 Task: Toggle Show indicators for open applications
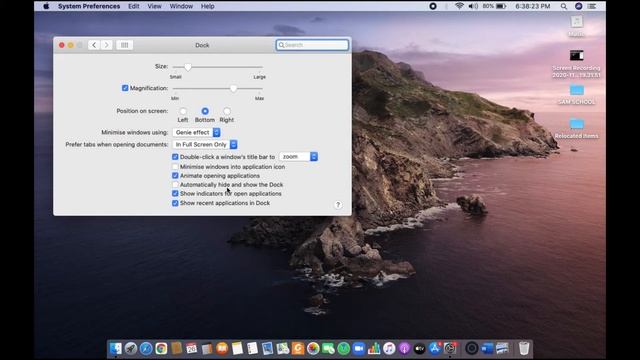click(175, 193)
